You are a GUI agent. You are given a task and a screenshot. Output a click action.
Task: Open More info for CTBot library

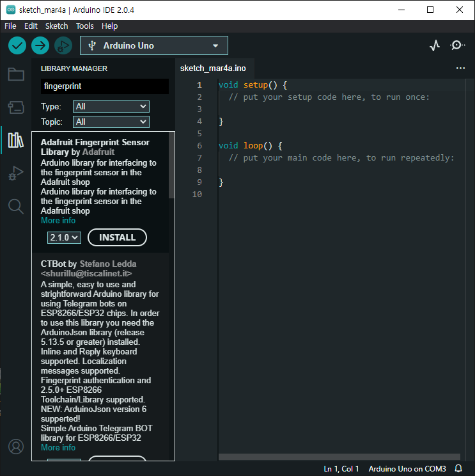pyautogui.click(x=58, y=447)
